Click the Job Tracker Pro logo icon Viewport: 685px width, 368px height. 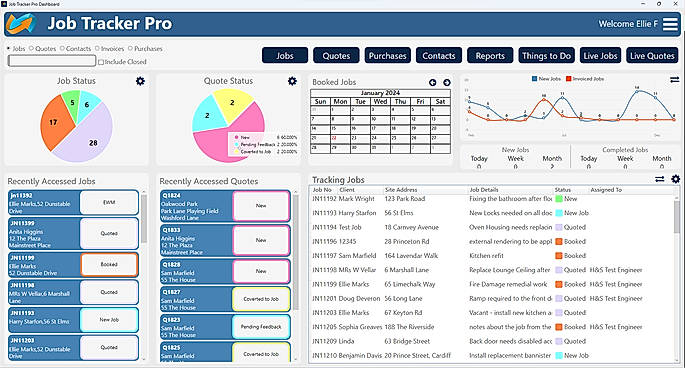tap(21, 24)
